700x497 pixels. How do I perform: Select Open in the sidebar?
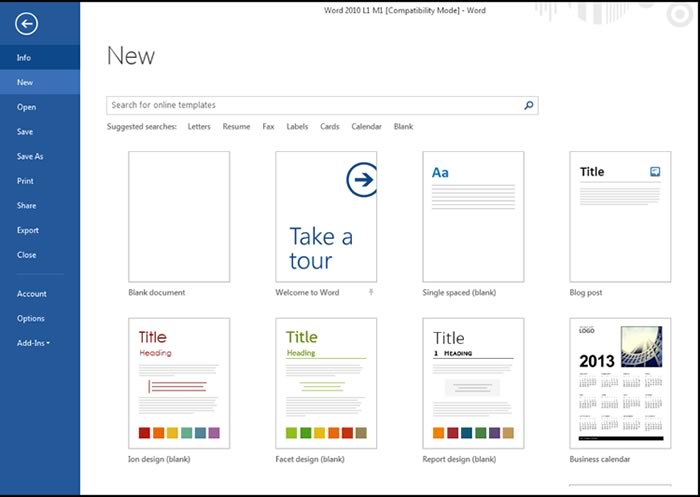pyautogui.click(x=26, y=107)
